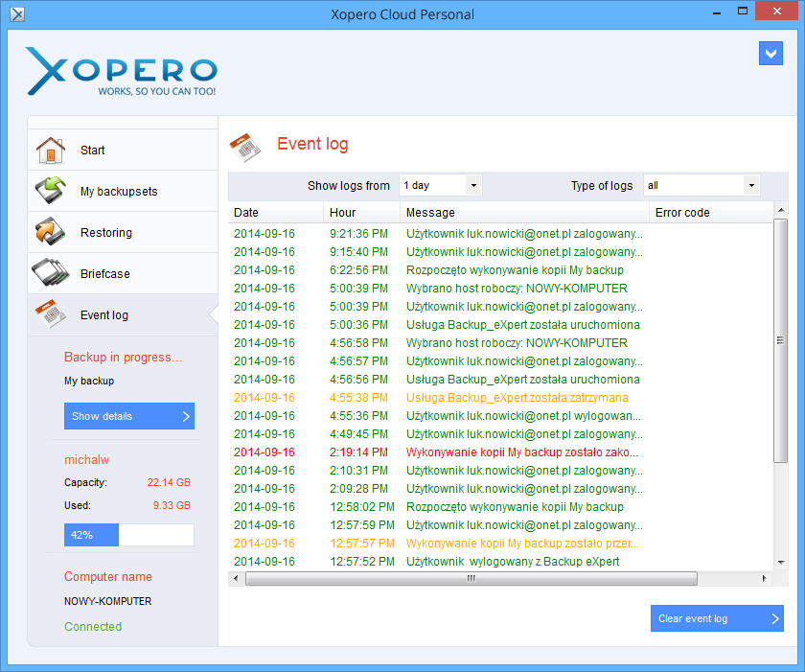Click the Start house icon

(50, 150)
